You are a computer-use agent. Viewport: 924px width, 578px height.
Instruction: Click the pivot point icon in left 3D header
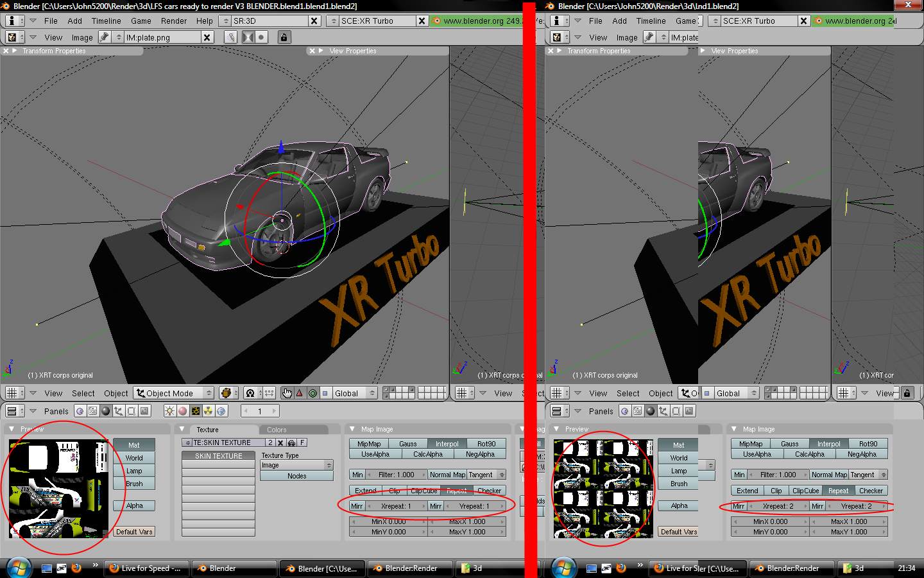pos(250,393)
